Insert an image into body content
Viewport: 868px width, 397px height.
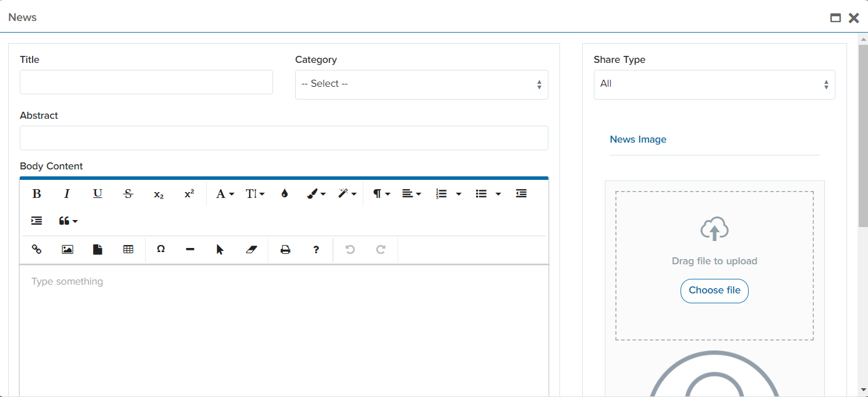coord(68,249)
